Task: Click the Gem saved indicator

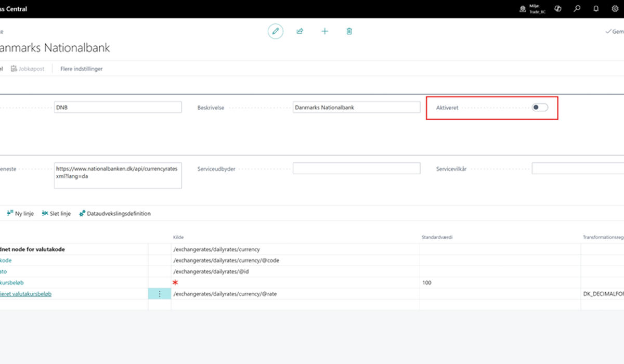Action: [x=615, y=31]
